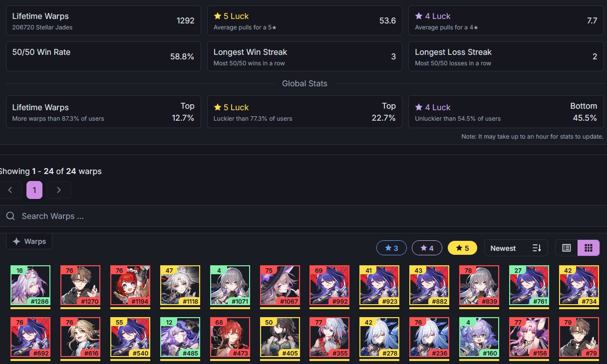The image size is (607, 364).
Task: Click the search magnifier icon
Action: coord(10,216)
